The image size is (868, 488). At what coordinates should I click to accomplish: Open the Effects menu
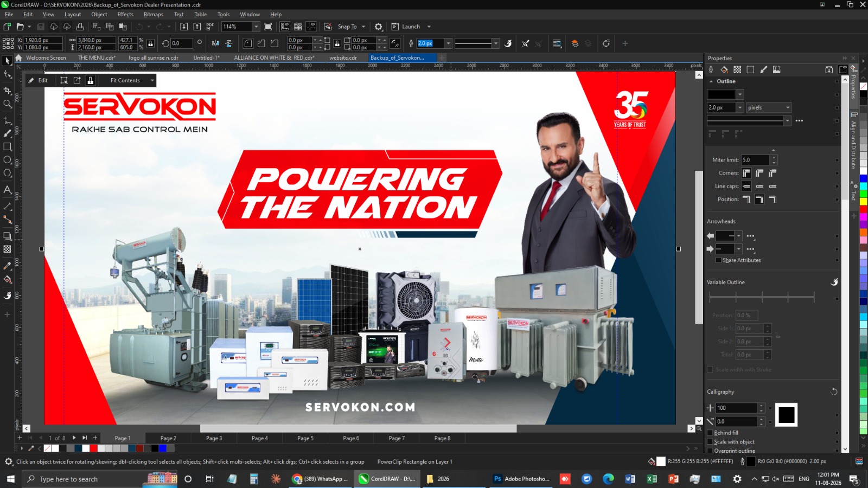click(125, 15)
